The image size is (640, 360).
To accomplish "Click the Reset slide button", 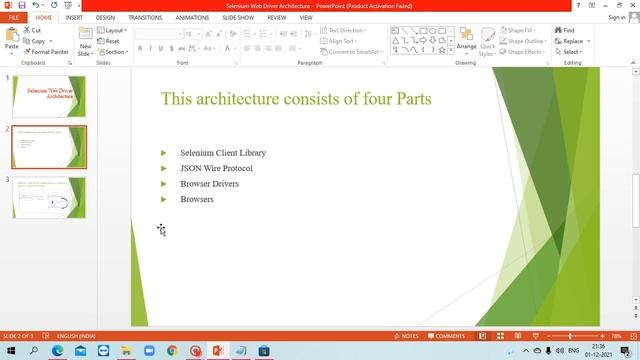I will (x=108, y=41).
